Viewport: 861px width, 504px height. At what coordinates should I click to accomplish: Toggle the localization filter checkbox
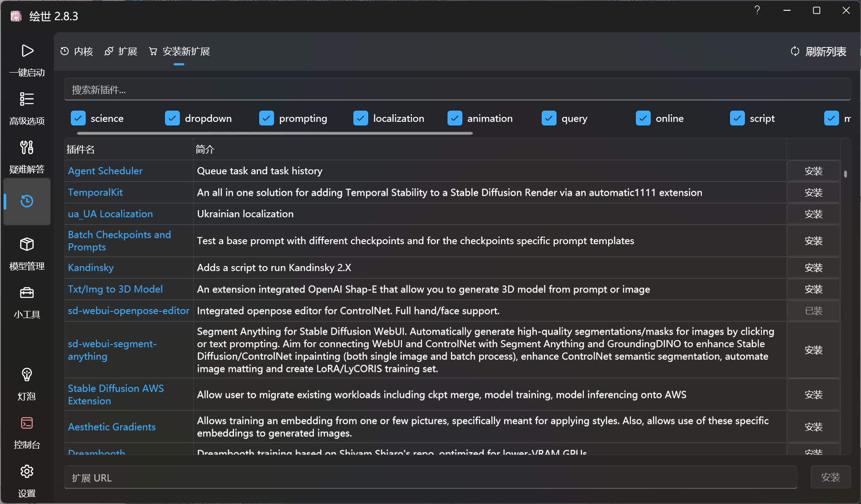[x=361, y=118]
